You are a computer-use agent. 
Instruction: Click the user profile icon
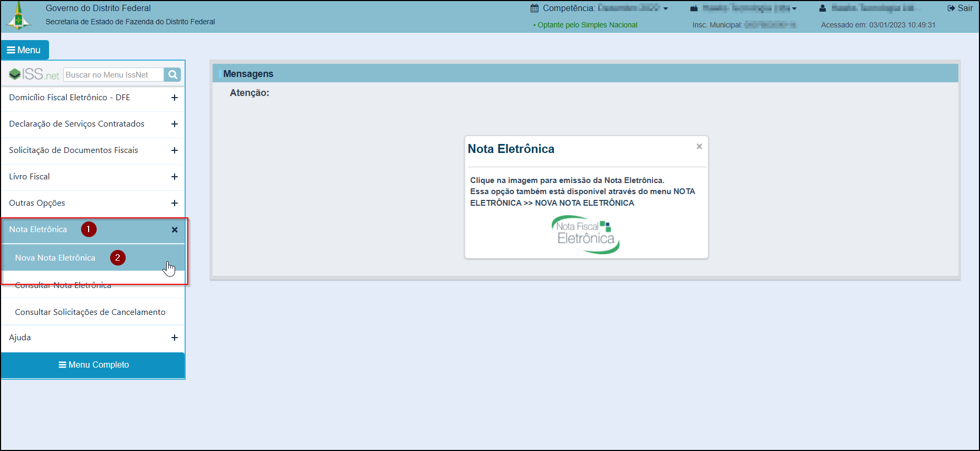tap(822, 8)
